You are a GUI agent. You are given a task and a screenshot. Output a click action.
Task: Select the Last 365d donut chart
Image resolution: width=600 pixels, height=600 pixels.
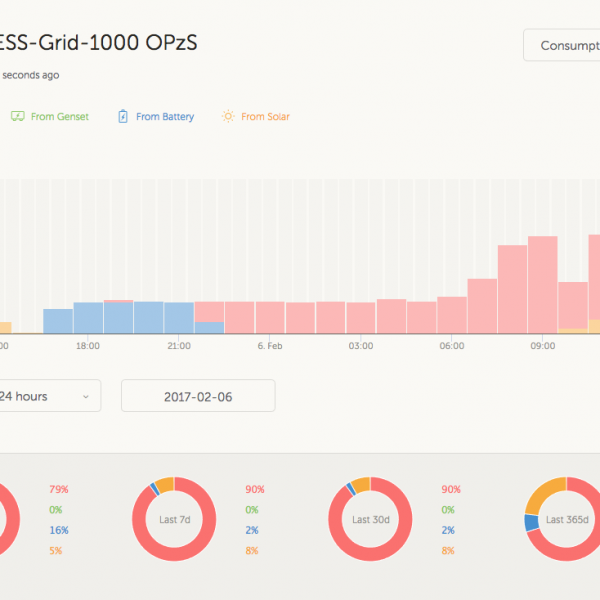click(562, 520)
